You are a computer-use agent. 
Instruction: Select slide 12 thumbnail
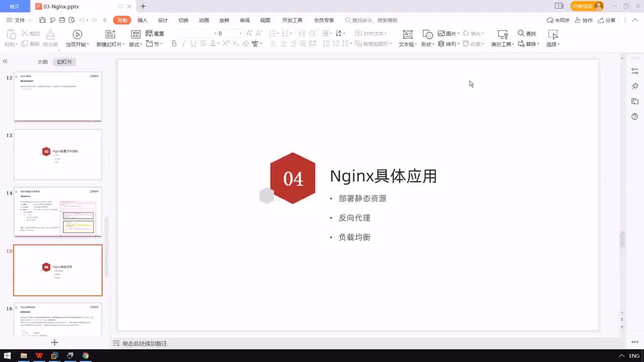point(58,97)
